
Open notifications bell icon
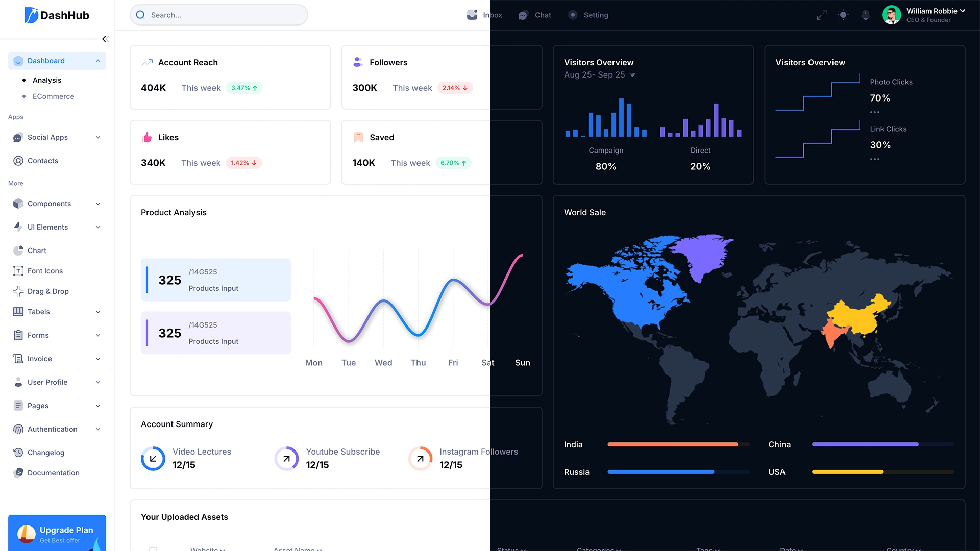pyautogui.click(x=865, y=15)
